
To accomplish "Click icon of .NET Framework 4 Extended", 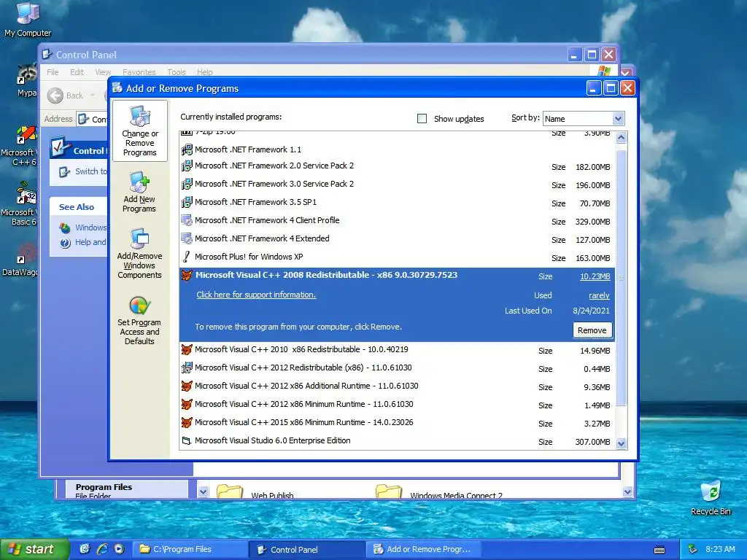I will pyautogui.click(x=187, y=238).
